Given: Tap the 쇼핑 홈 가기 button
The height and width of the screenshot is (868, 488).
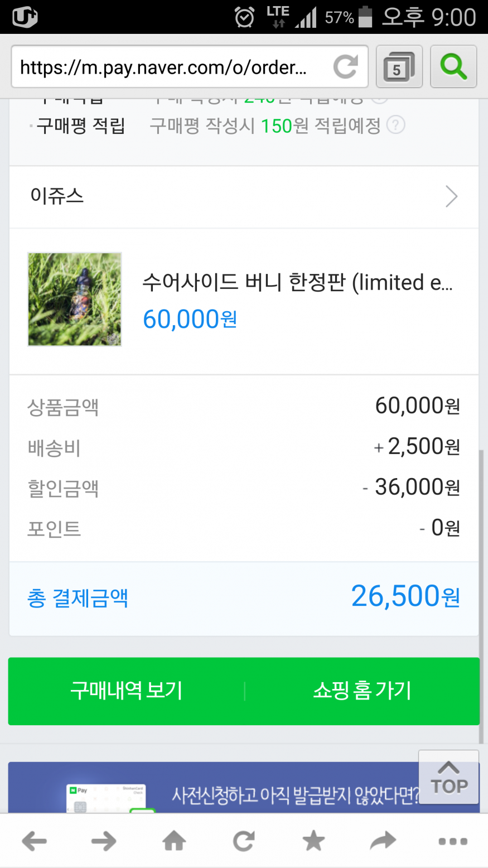Looking at the screenshot, I should point(362,691).
